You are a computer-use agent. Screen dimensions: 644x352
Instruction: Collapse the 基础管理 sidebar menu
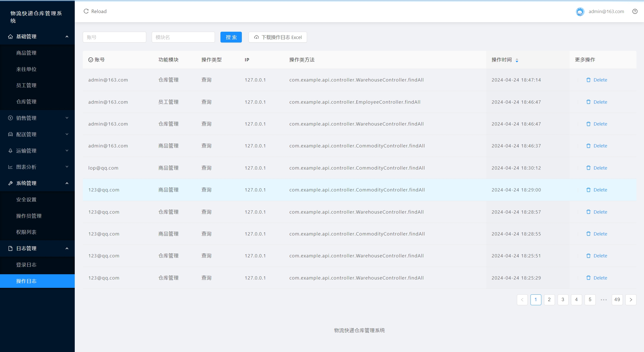[37, 36]
